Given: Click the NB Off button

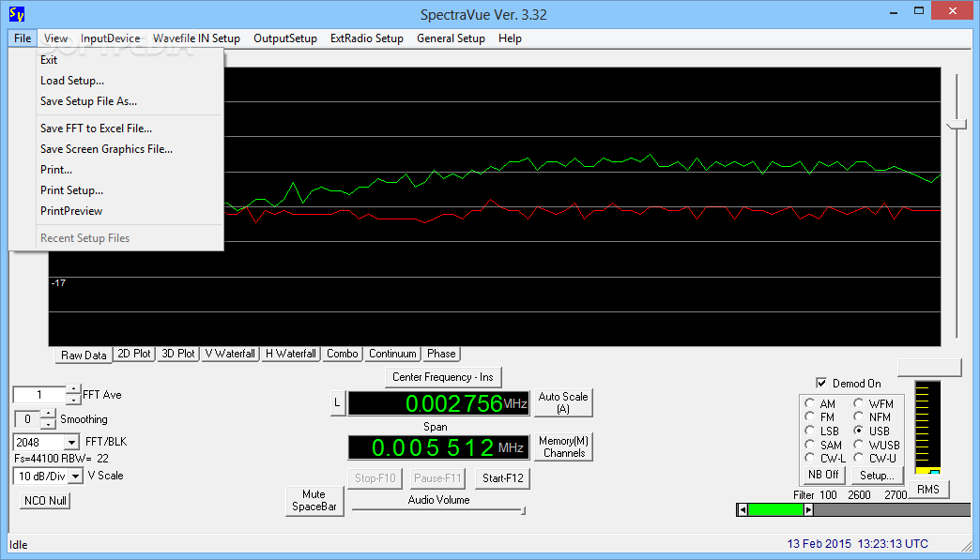Looking at the screenshot, I should (824, 475).
